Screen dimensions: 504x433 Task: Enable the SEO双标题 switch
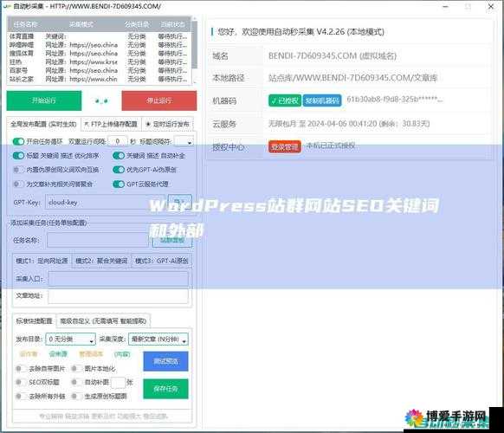tap(21, 382)
